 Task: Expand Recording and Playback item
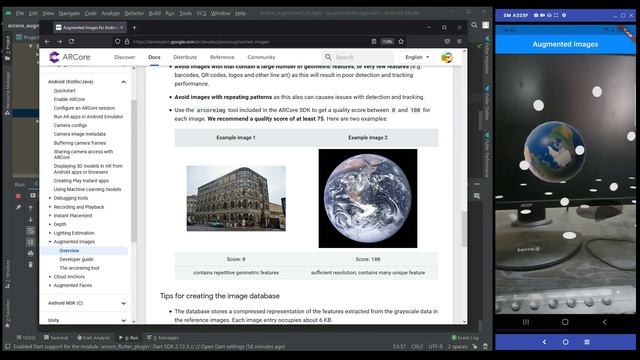point(50,207)
